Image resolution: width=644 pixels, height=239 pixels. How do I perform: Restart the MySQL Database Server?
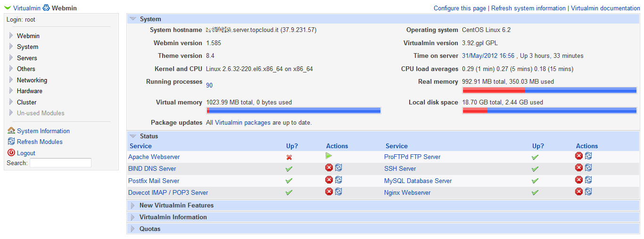(x=588, y=180)
